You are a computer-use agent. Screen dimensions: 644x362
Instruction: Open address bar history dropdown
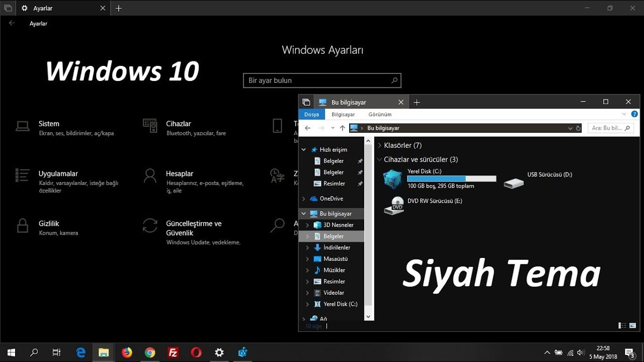tap(570, 128)
